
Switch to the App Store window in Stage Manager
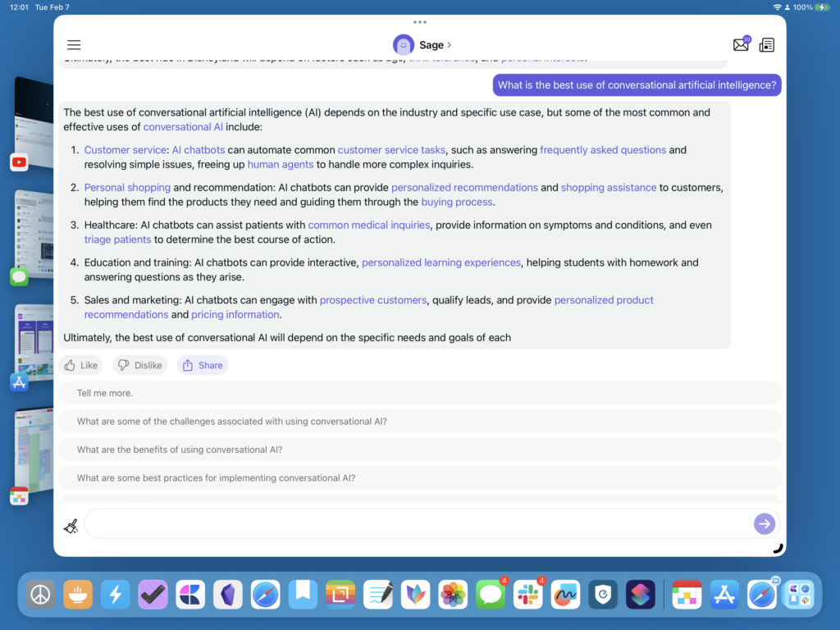click(x=32, y=347)
